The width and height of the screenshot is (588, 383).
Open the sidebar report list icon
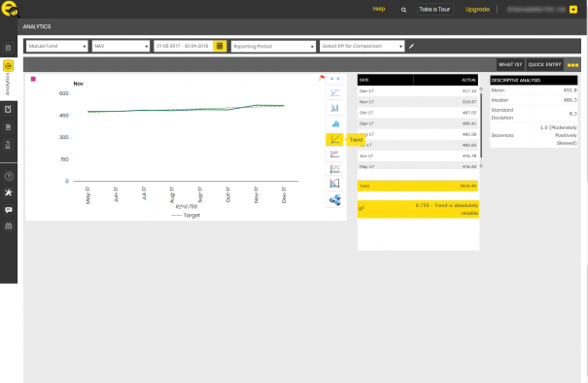click(x=8, y=127)
